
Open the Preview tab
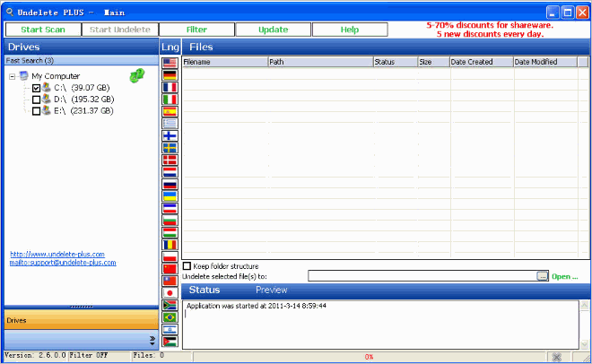[x=272, y=290]
